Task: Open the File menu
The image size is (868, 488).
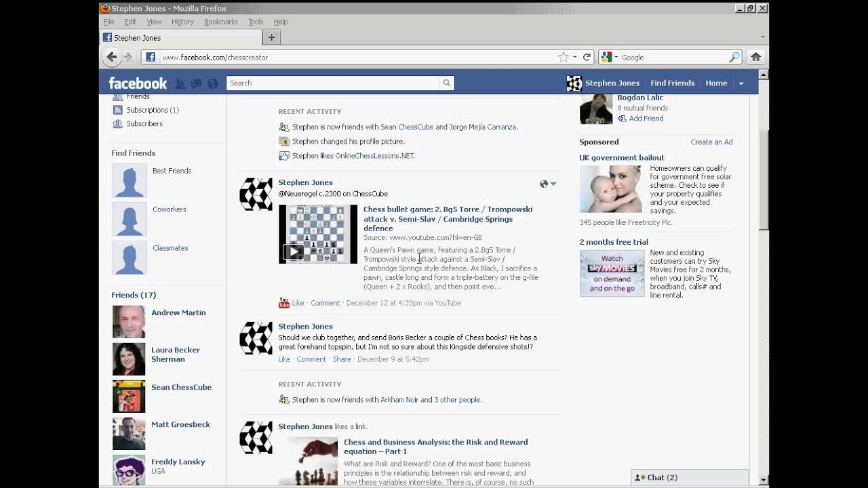Action: [x=108, y=22]
